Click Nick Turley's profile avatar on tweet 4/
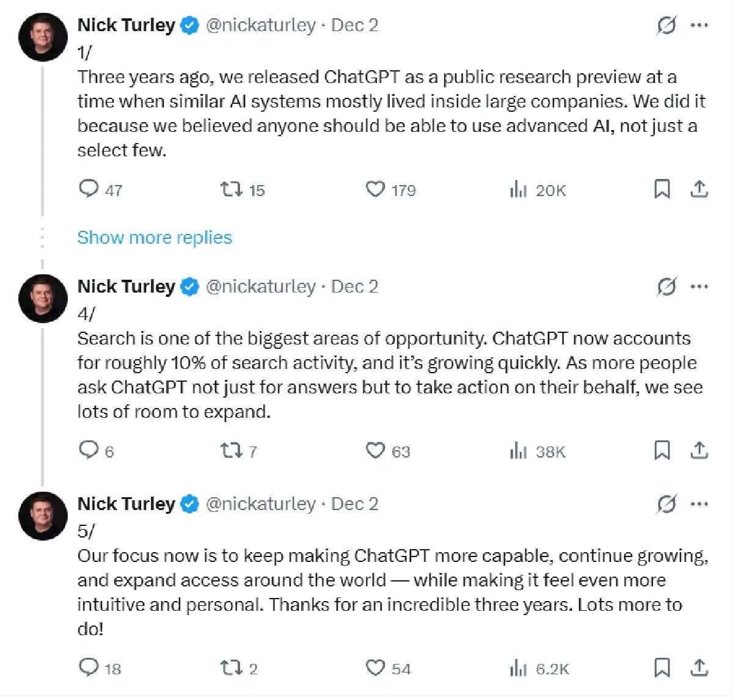Image resolution: width=733 pixels, height=700 pixels. 43,299
